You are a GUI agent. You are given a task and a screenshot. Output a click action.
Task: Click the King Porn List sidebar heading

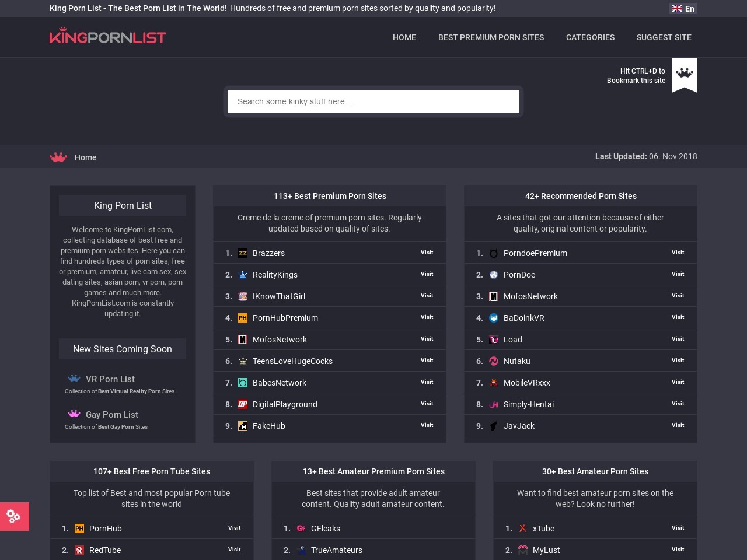(x=123, y=205)
